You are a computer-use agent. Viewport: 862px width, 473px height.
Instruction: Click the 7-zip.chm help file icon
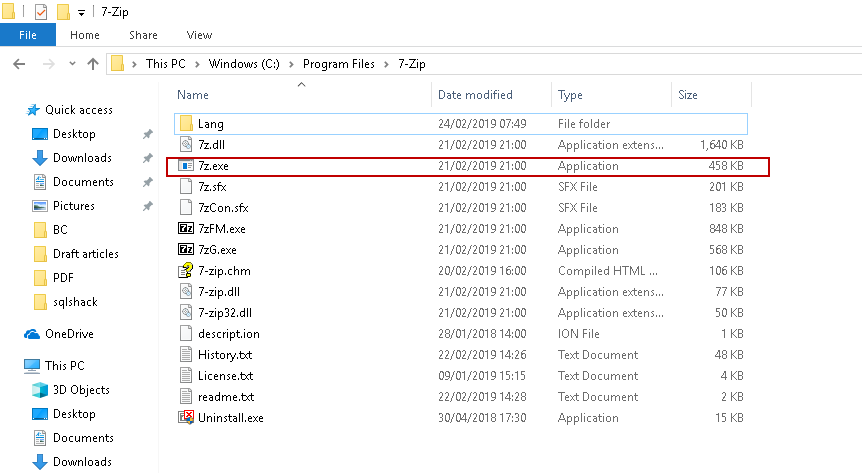pyautogui.click(x=185, y=271)
